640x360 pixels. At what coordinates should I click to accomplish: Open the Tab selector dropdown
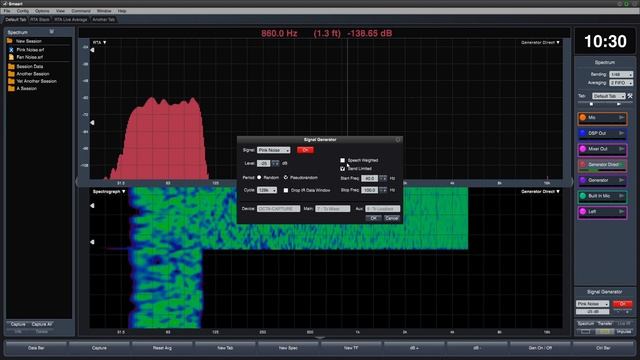coord(609,96)
